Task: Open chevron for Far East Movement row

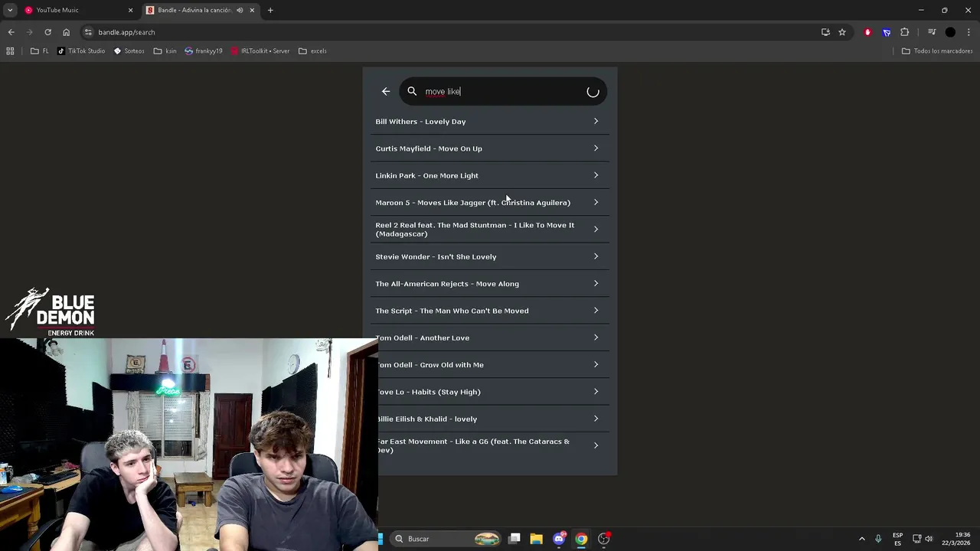Action: click(596, 445)
